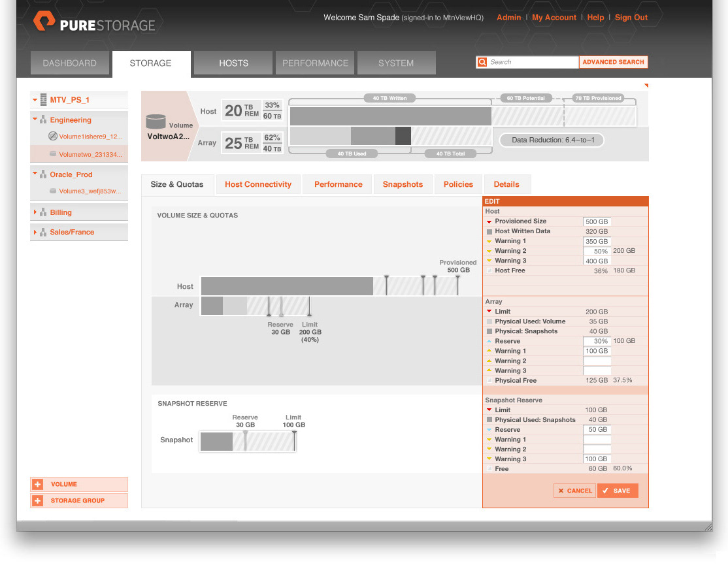Open the Details sub-tab
This screenshot has height=569, width=728.
[x=506, y=184]
